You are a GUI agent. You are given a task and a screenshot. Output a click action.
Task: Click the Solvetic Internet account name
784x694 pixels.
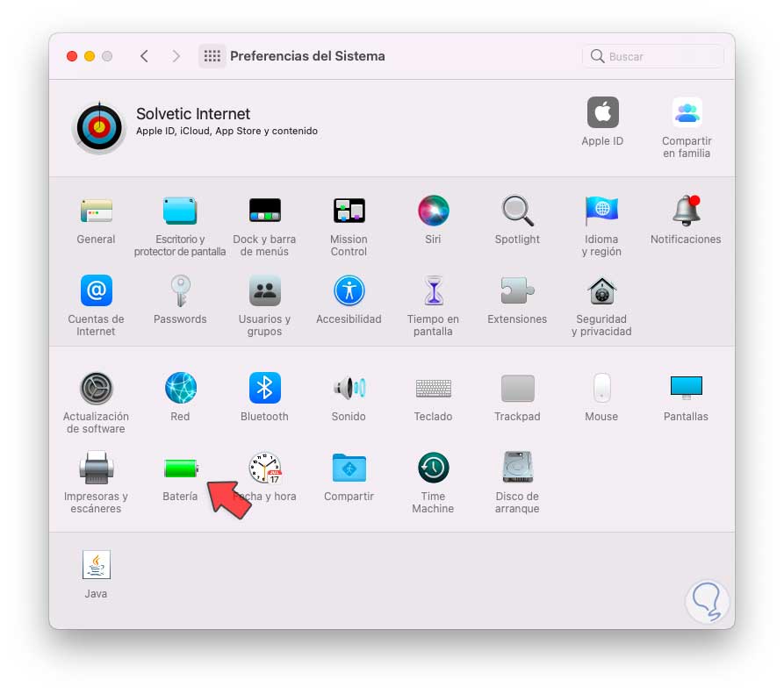193,114
